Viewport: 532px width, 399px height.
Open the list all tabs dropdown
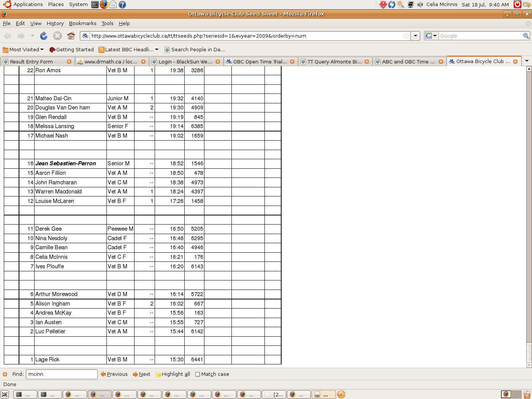(527, 61)
